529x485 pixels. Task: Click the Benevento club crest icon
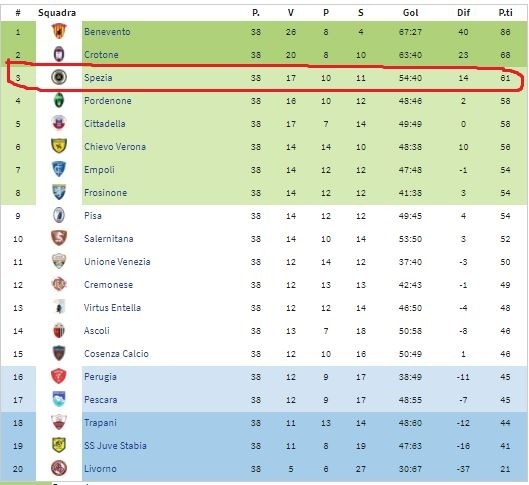coord(59,31)
